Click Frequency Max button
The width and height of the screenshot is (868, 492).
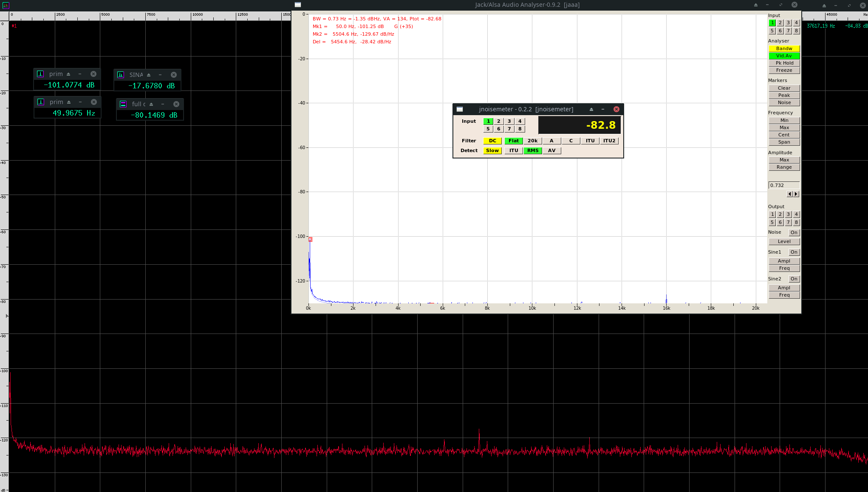(784, 127)
